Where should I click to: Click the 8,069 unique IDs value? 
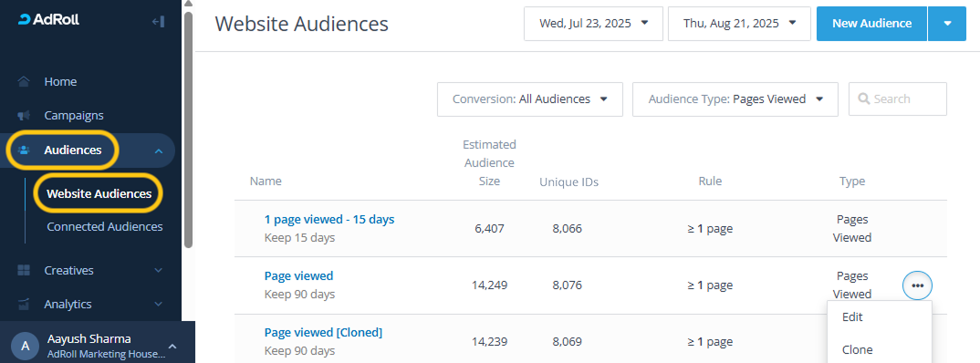567,342
